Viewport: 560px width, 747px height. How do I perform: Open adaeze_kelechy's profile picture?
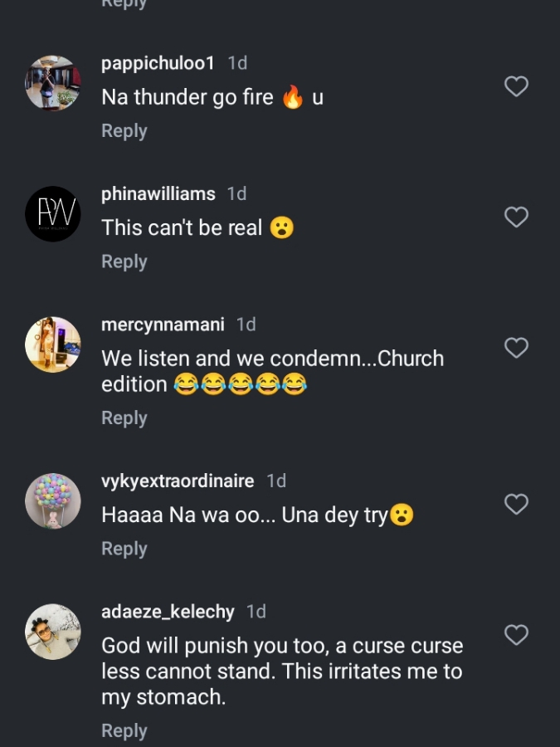tap(53, 632)
